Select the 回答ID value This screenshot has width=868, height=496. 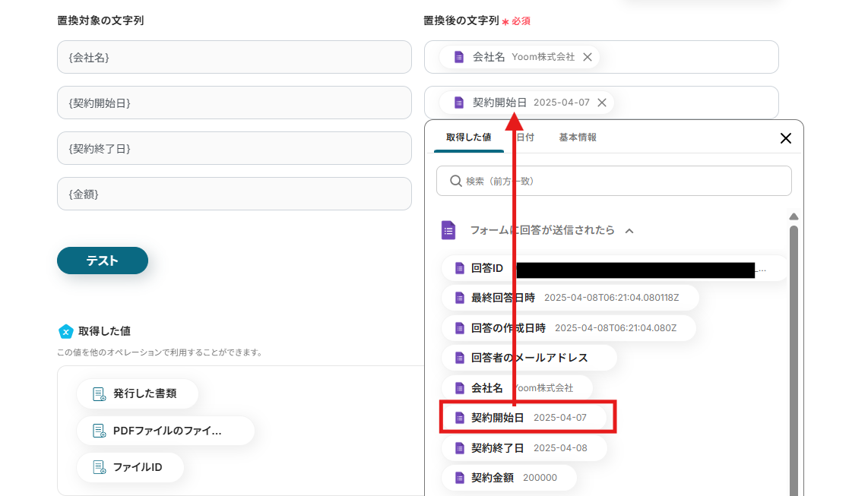614,268
